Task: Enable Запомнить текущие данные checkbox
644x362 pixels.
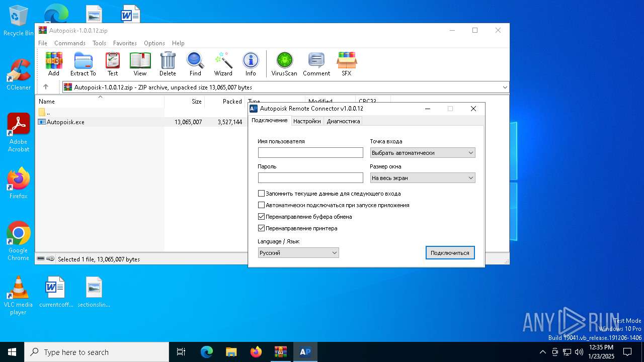Action: pyautogui.click(x=261, y=193)
